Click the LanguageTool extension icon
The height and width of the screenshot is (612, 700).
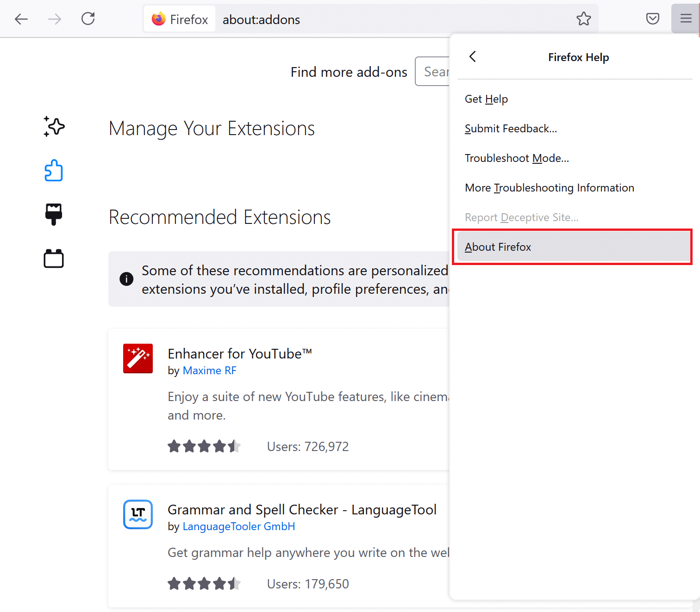(137, 514)
